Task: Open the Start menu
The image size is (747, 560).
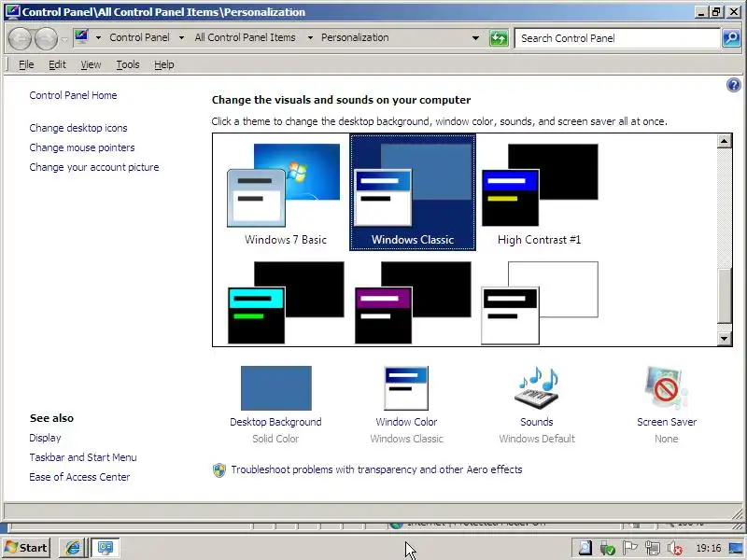Action: click(x=27, y=548)
